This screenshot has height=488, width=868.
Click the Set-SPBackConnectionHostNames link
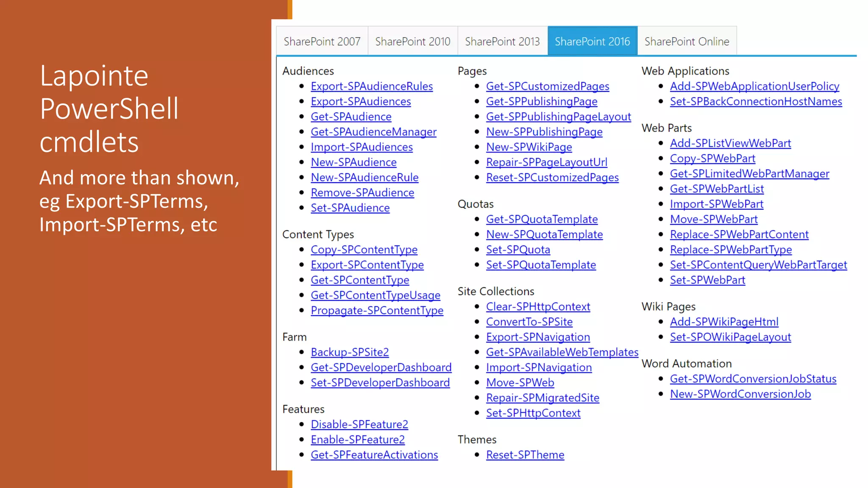[756, 102]
